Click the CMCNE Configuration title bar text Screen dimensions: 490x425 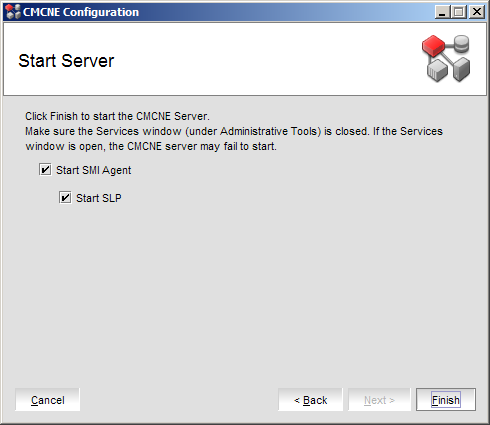(x=81, y=12)
